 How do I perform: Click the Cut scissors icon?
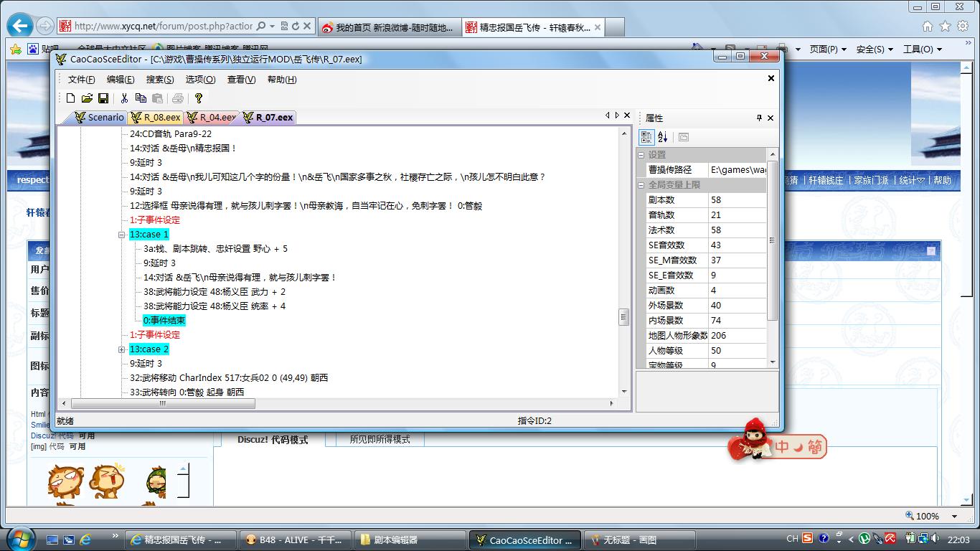[124, 98]
